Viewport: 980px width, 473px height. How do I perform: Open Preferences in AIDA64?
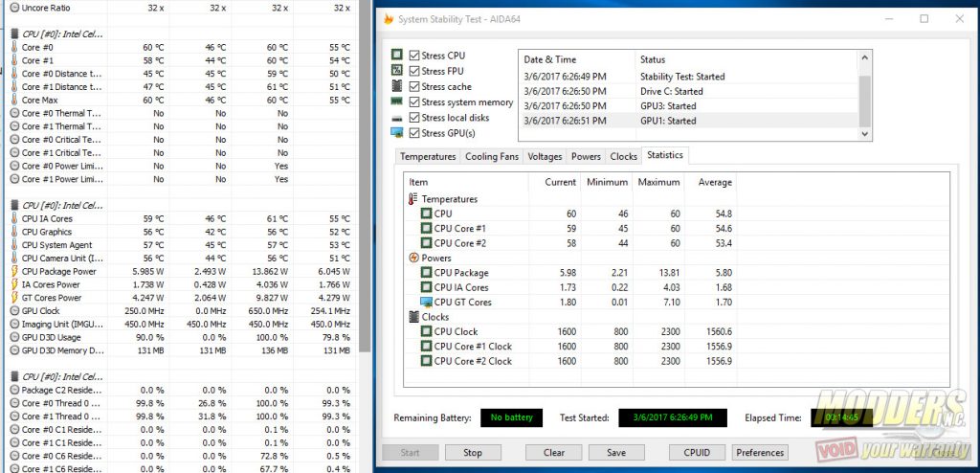759,452
